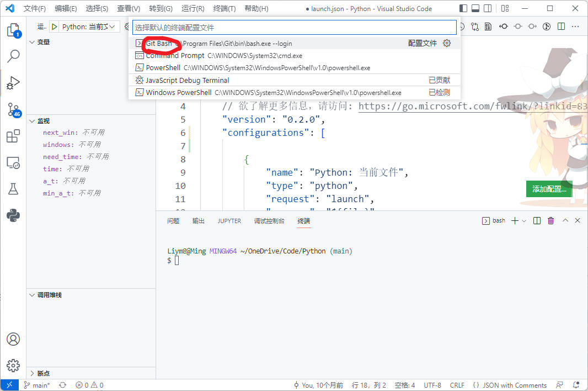
Task: Select Command Prompt terminal profile
Action: (x=295, y=56)
